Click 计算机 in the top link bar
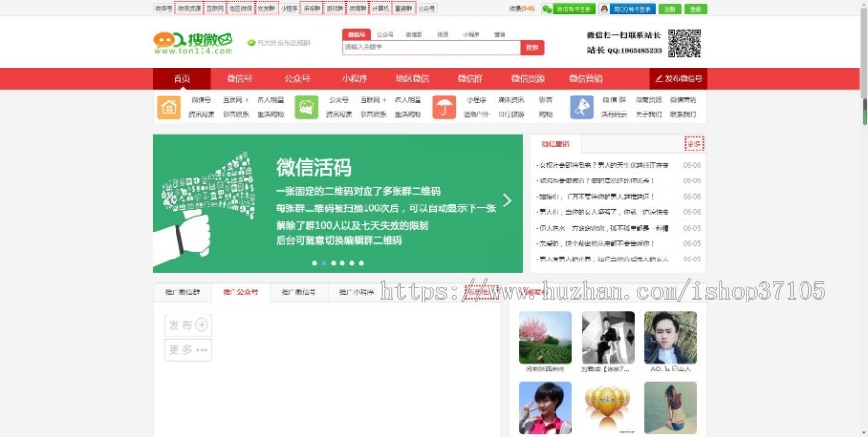This screenshot has width=868, height=437. (x=380, y=9)
